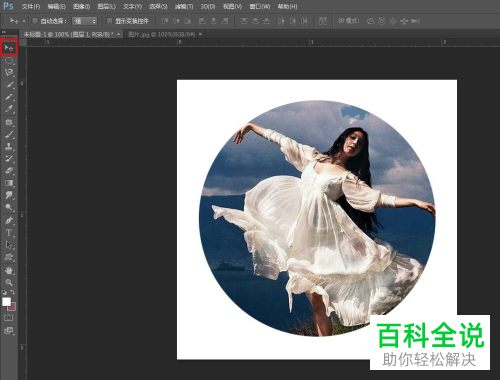The height and width of the screenshot is (380, 500).
Task: Select the Smudge tool
Action: [x=9, y=195]
